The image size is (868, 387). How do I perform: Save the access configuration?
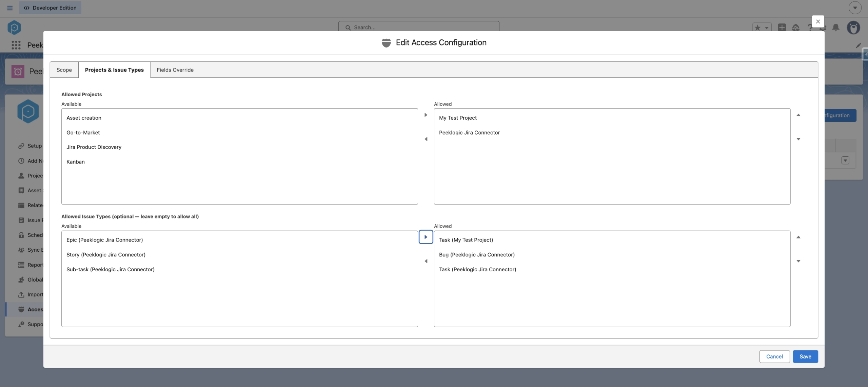tap(805, 356)
